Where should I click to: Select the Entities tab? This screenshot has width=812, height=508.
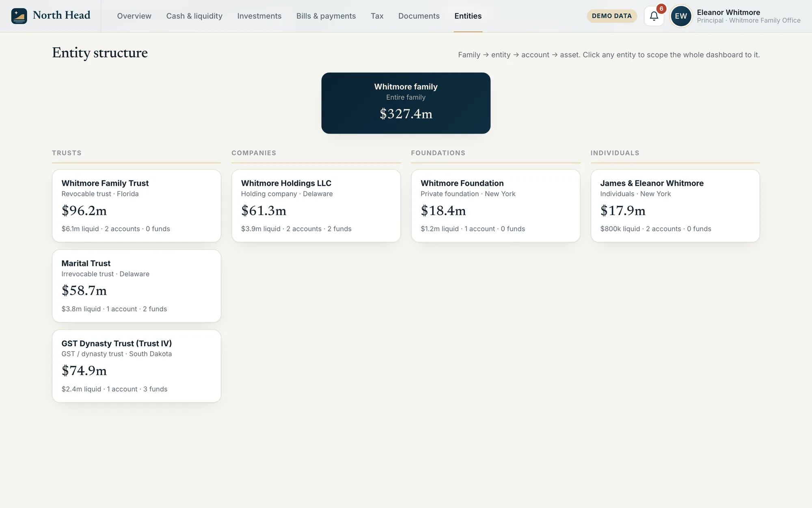click(468, 16)
